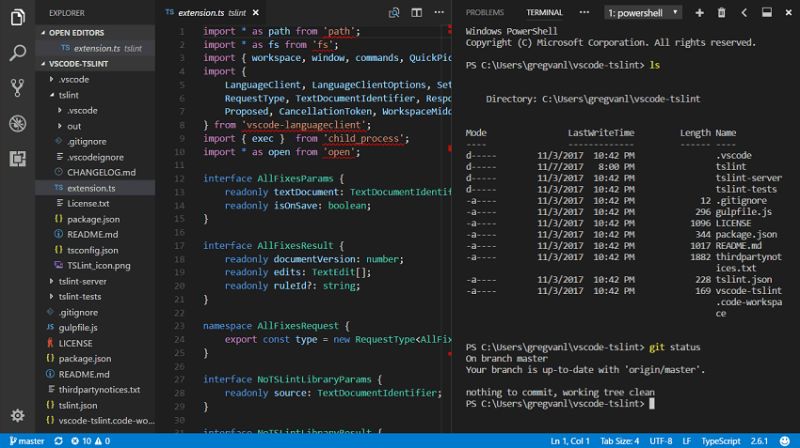Open the Source Control view
Screen dimensions: 800x448
point(17,88)
